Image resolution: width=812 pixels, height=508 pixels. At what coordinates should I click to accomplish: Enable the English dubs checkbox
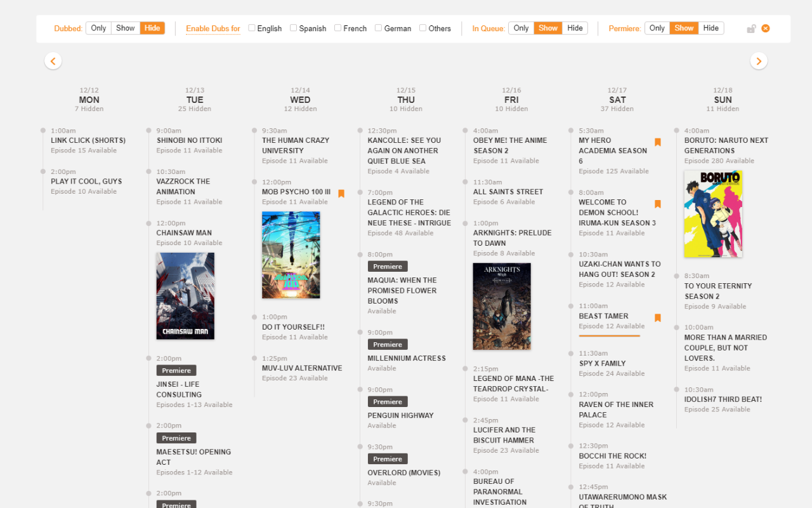tap(251, 28)
